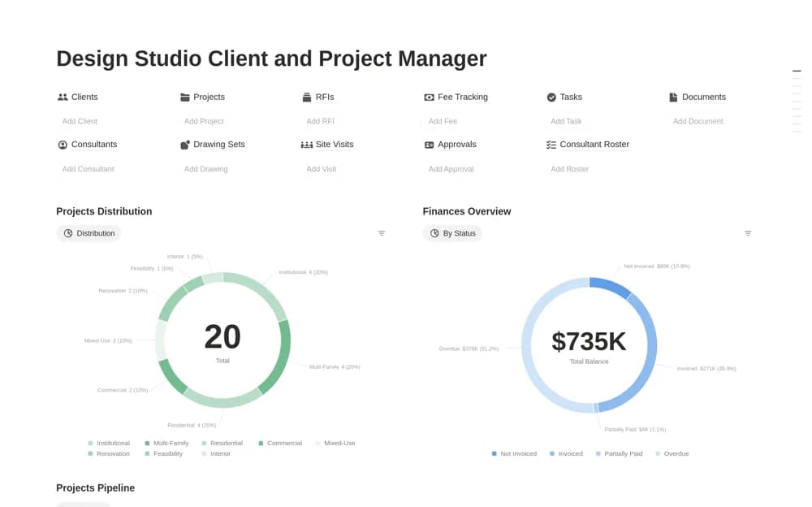Image resolution: width=812 pixels, height=507 pixels.
Task: Click the Add Client button
Action: tap(80, 121)
